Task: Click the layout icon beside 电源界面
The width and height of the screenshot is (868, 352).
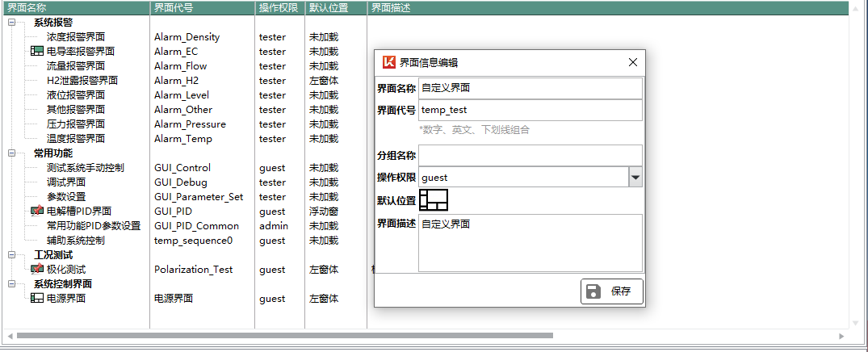Action: point(37,299)
